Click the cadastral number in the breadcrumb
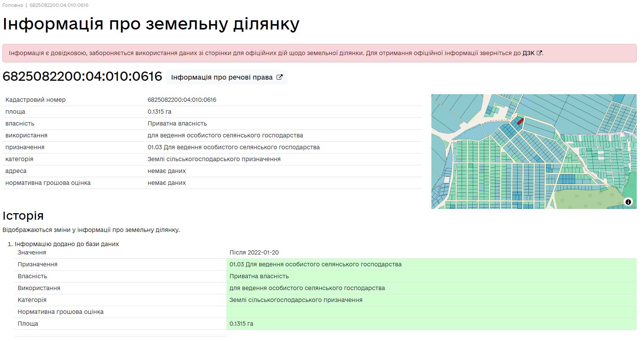Viewport: 644px width, 341px height. pos(59,5)
